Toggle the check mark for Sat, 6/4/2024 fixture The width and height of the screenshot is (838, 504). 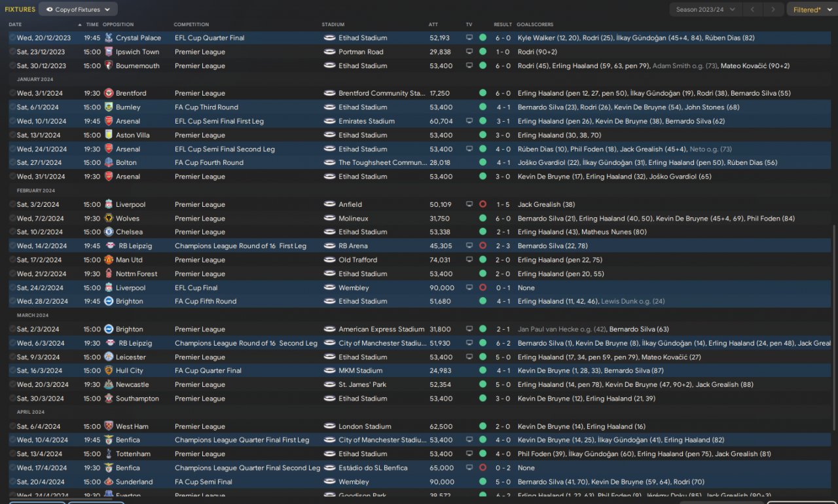tap(12, 427)
